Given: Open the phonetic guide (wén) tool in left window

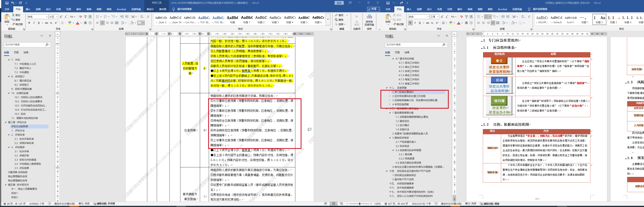Looking at the screenshot, I should (85, 17).
